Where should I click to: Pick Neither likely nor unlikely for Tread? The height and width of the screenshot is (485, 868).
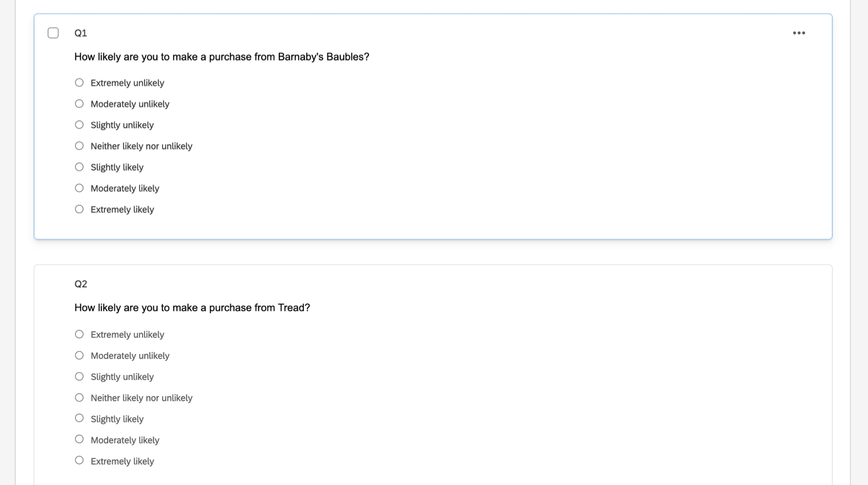pyautogui.click(x=79, y=398)
